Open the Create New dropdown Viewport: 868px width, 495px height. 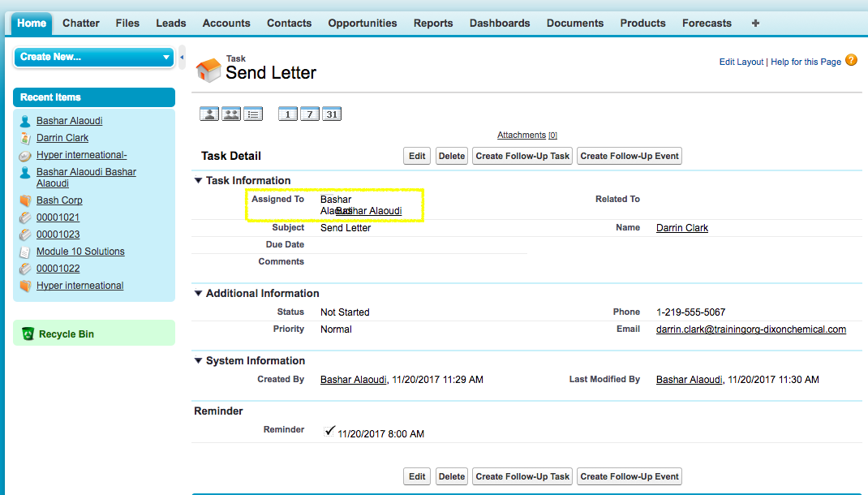coord(94,58)
